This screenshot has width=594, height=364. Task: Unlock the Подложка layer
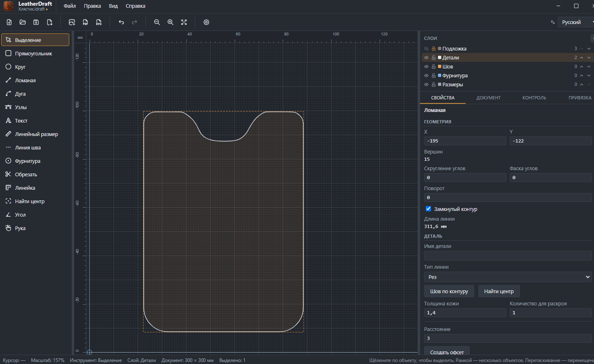[x=433, y=48]
